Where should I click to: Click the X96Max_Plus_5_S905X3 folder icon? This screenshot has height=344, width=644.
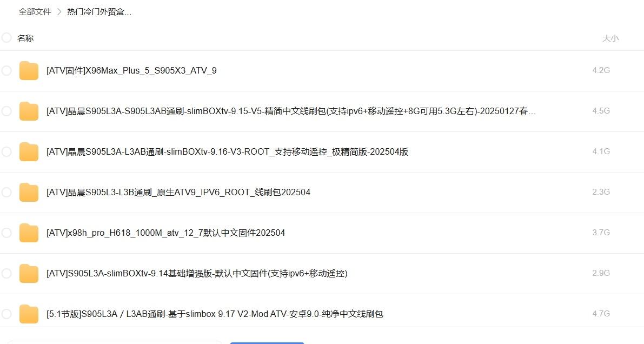click(29, 71)
